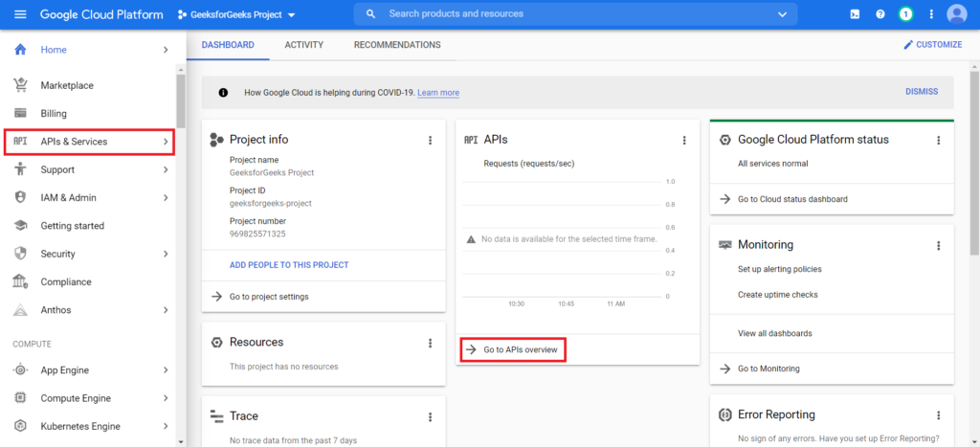Click Add People to This Project
The height and width of the screenshot is (447, 980).
pyautogui.click(x=289, y=265)
